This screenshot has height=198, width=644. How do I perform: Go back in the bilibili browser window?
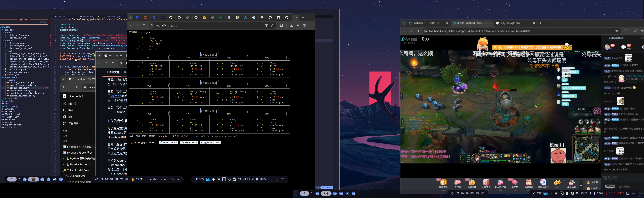(x=404, y=31)
